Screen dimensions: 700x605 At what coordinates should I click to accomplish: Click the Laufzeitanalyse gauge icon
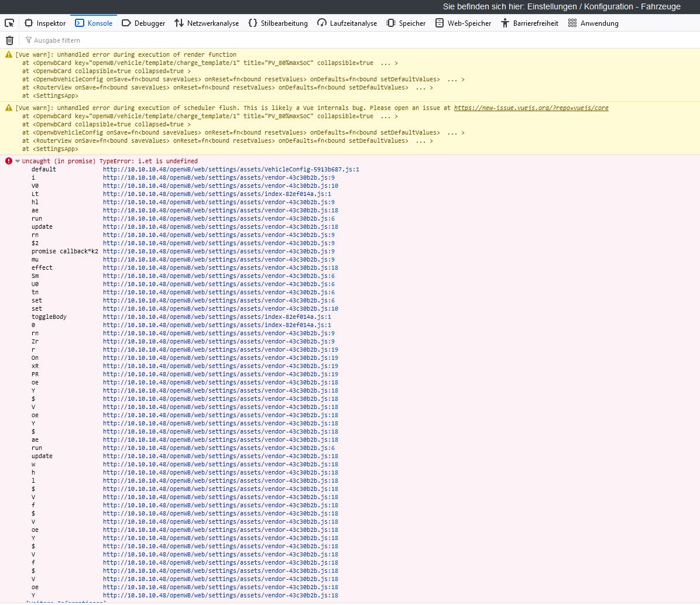(321, 23)
